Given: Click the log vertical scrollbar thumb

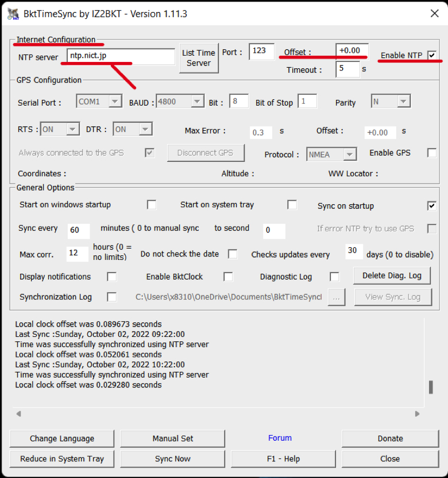Looking at the screenshot, I should (x=431, y=387).
